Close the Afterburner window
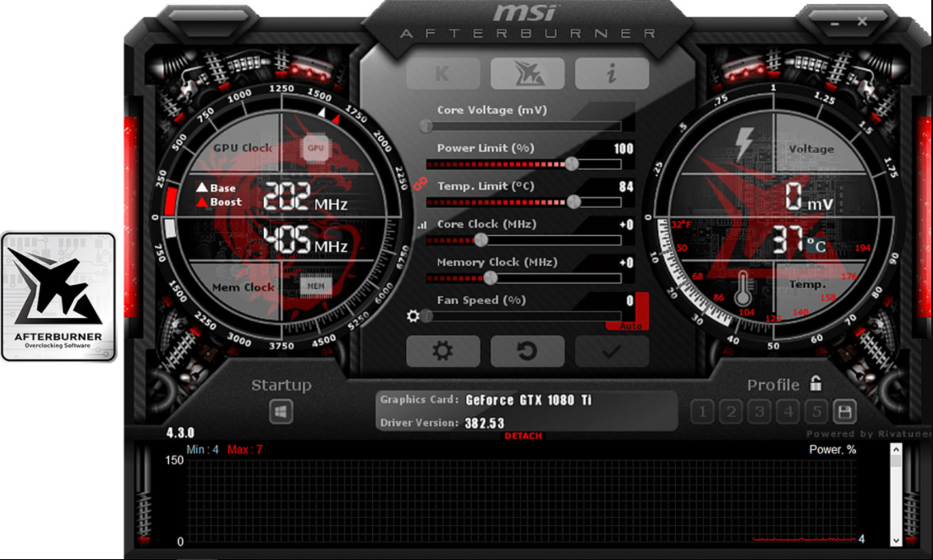Image resolution: width=933 pixels, height=560 pixels. pyautogui.click(x=862, y=21)
